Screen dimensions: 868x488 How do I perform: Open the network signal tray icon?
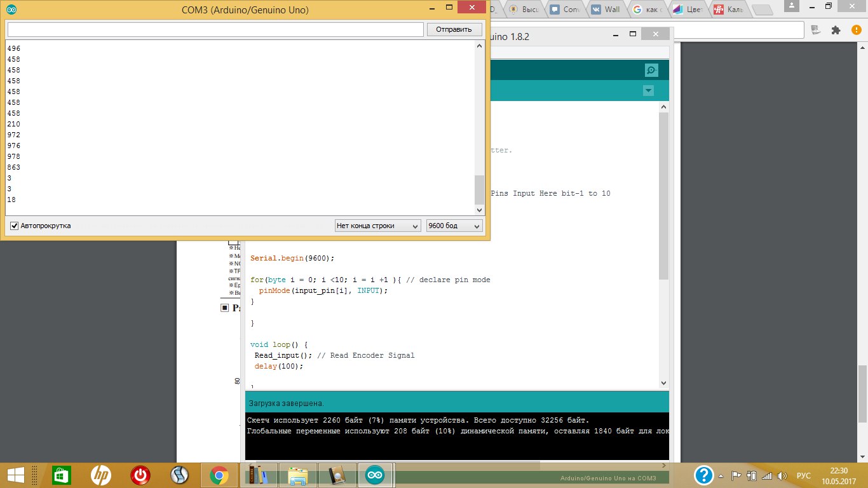pos(767,475)
